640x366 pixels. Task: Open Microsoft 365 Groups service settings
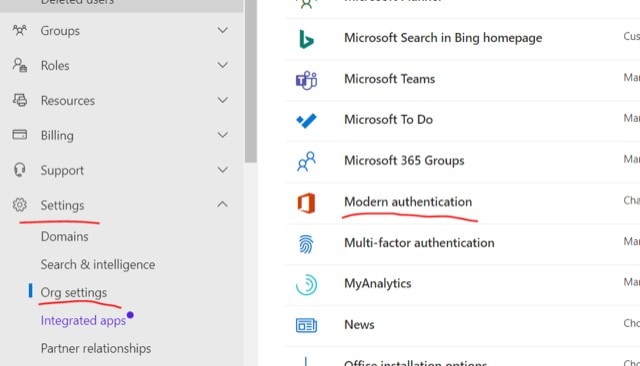pyautogui.click(x=404, y=161)
